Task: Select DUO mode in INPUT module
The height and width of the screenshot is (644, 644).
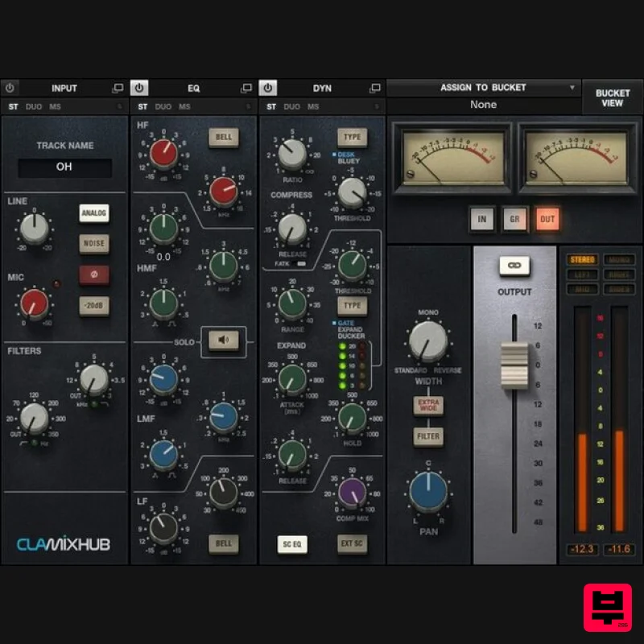Action: pyautogui.click(x=34, y=107)
